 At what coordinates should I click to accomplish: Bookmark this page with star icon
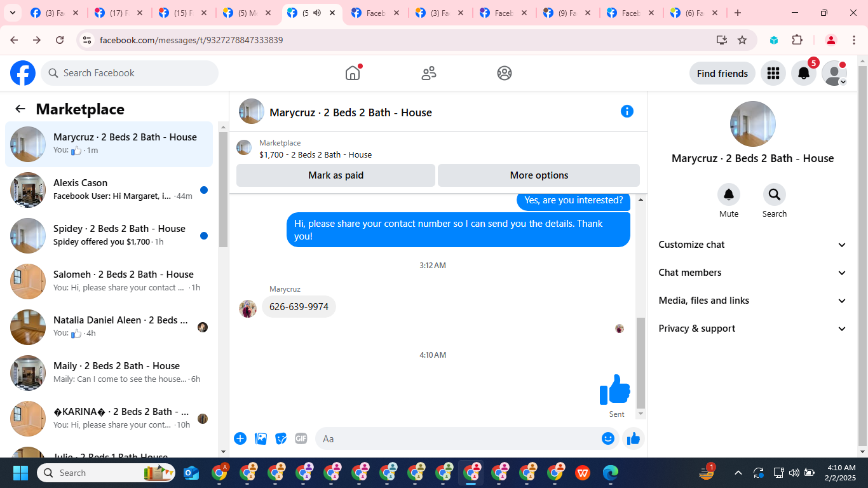click(x=742, y=40)
